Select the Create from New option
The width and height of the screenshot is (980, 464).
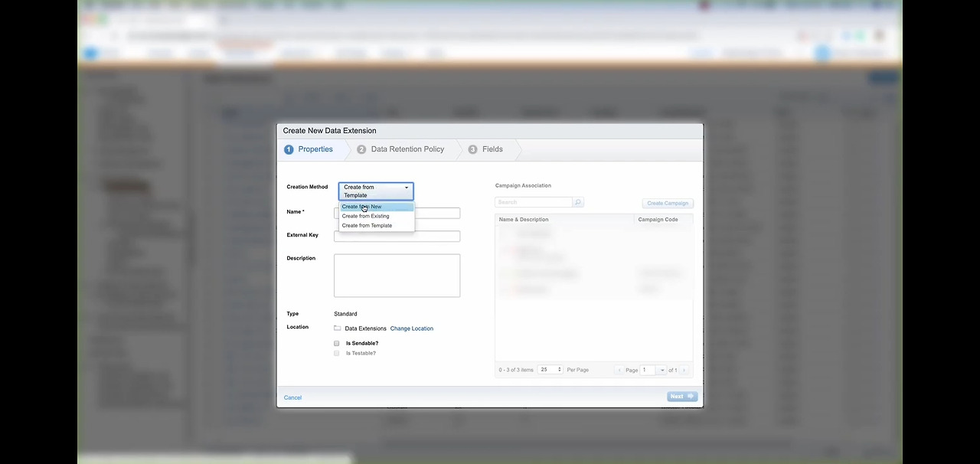[x=377, y=207]
